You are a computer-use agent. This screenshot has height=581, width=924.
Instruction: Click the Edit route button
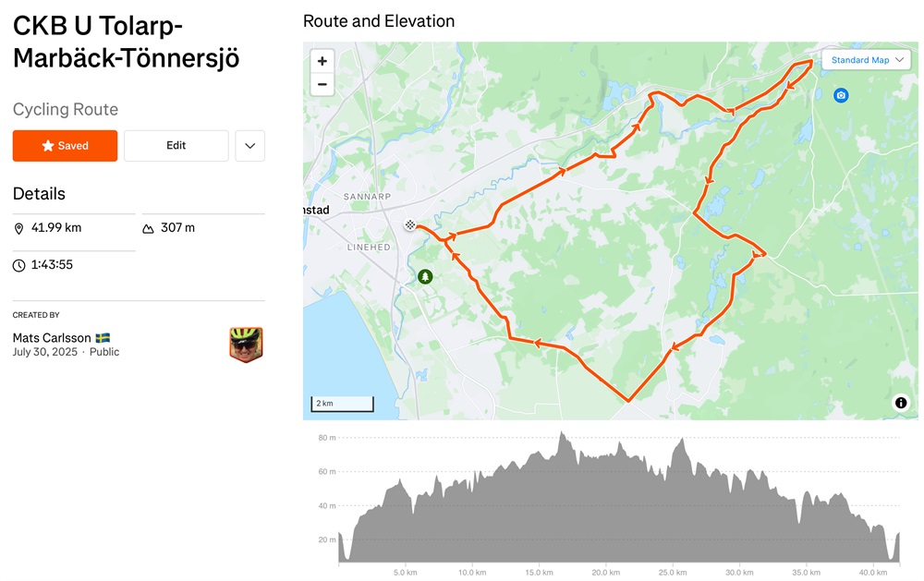(176, 146)
